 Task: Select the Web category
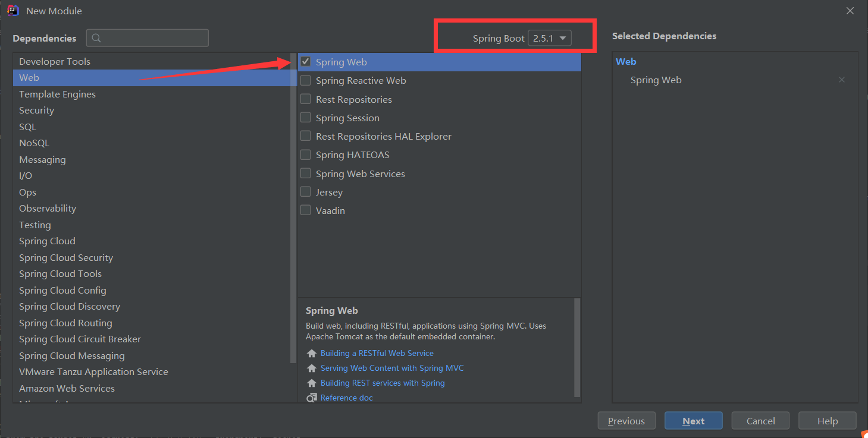151,78
